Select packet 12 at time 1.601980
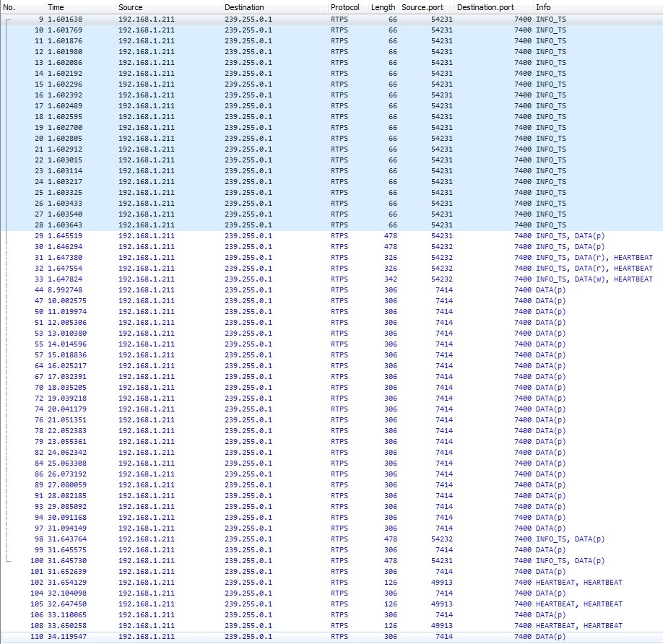Viewport: 663px width, 644px height. tap(331, 51)
